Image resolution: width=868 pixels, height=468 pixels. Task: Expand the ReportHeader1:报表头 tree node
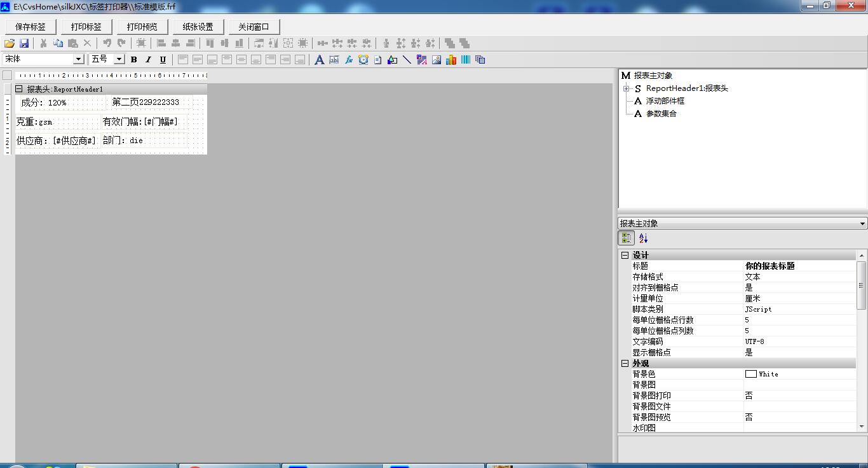[x=626, y=88]
